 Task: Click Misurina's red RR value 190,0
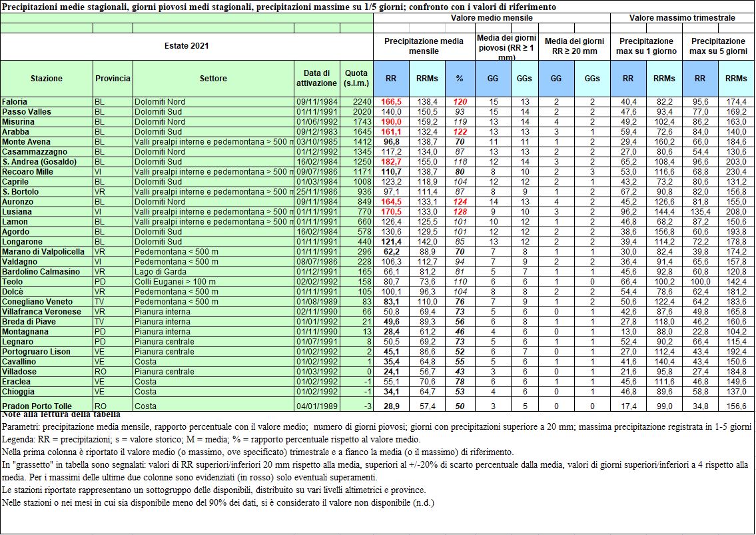tap(391, 122)
